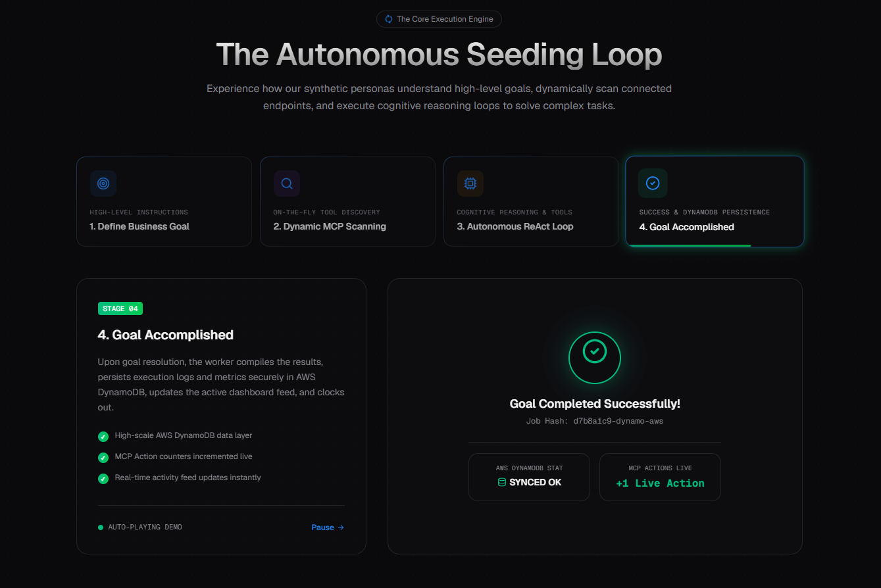Click the chip icon in Autonomous ReAct Loop card
The height and width of the screenshot is (588, 881).
[x=470, y=184]
